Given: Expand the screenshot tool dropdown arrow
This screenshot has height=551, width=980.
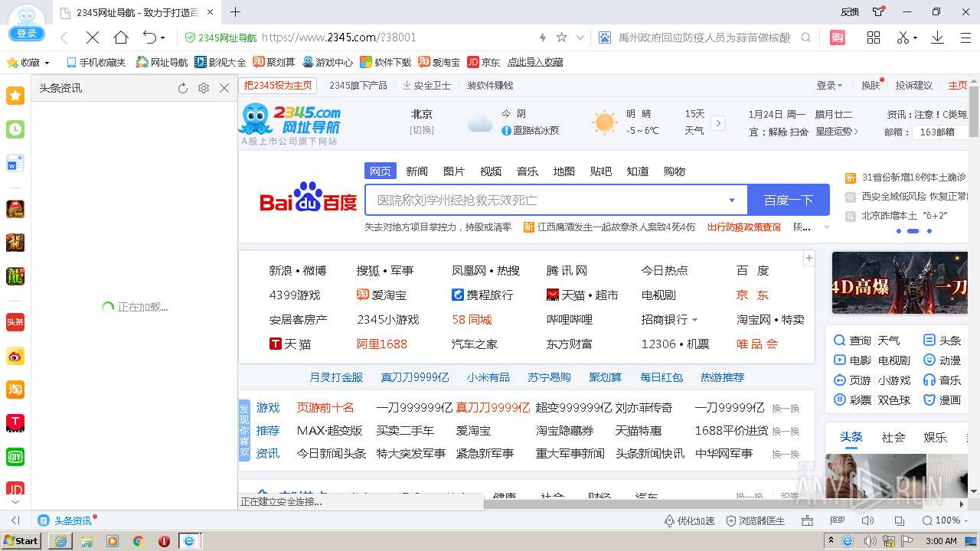Looking at the screenshot, I should 916,38.
